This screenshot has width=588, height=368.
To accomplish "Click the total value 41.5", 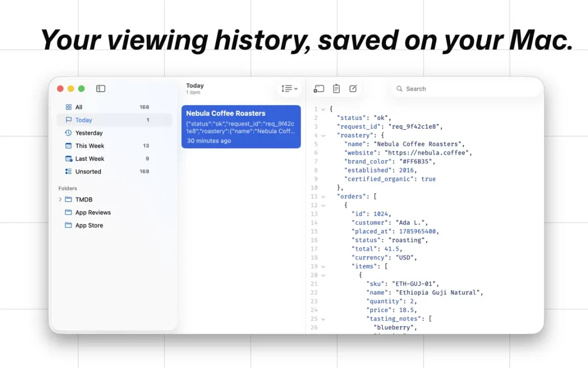I will [x=392, y=249].
